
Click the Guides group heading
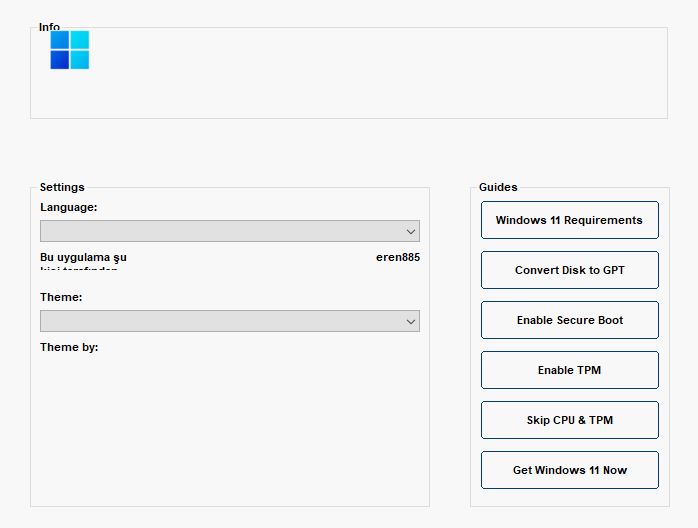pyautogui.click(x=498, y=187)
